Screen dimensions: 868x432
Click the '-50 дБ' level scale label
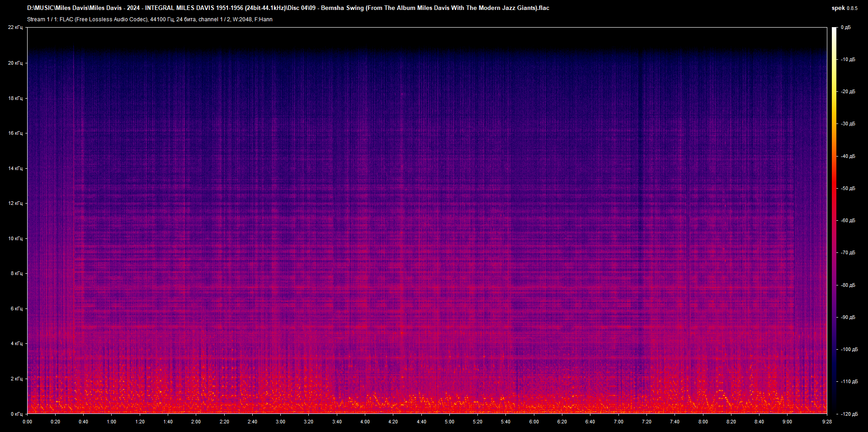(847, 189)
